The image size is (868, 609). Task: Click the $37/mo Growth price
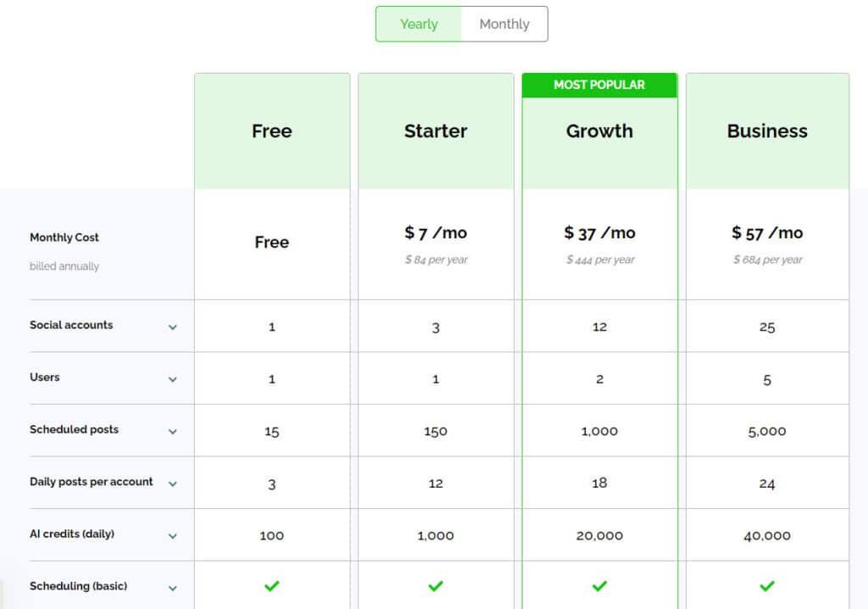(599, 232)
